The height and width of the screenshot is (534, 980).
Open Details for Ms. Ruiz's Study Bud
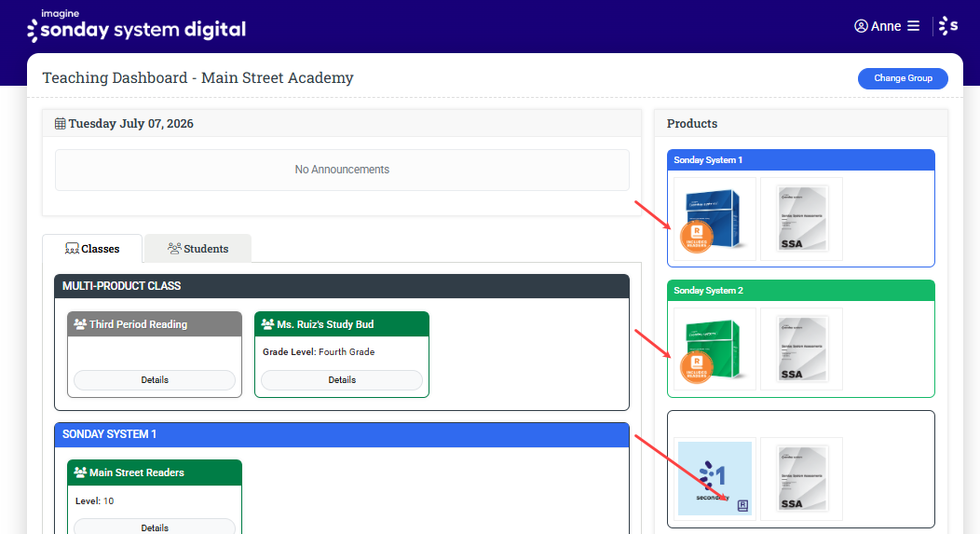point(342,380)
